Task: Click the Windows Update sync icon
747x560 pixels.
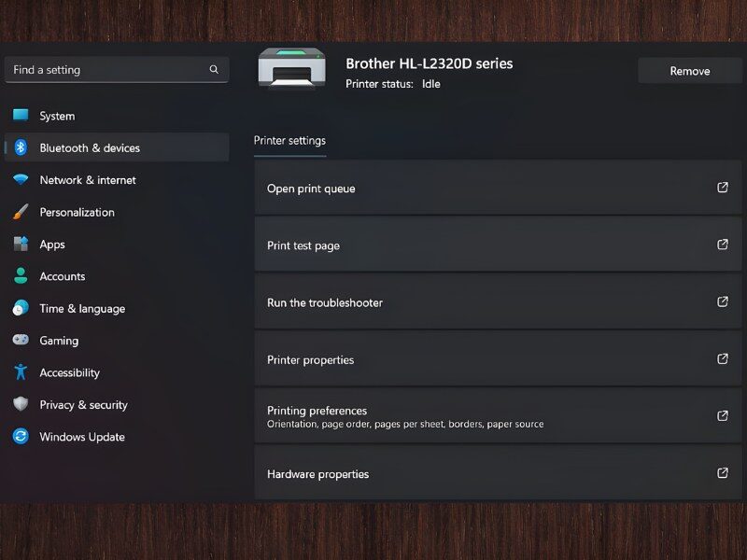Action: (x=21, y=437)
